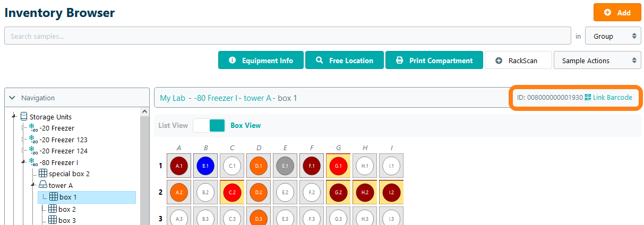Click the grid icon beside box 3
The image size is (644, 225).
[53, 220]
